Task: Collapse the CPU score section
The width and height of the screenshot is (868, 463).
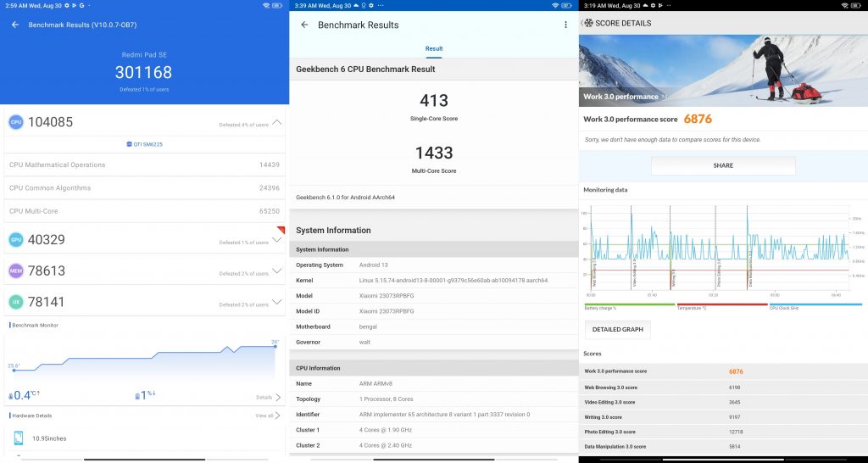Action: click(277, 122)
